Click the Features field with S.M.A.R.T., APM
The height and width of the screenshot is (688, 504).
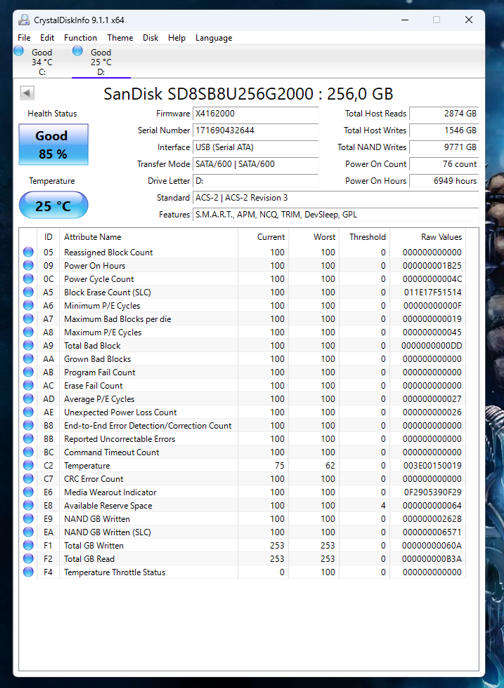336,215
